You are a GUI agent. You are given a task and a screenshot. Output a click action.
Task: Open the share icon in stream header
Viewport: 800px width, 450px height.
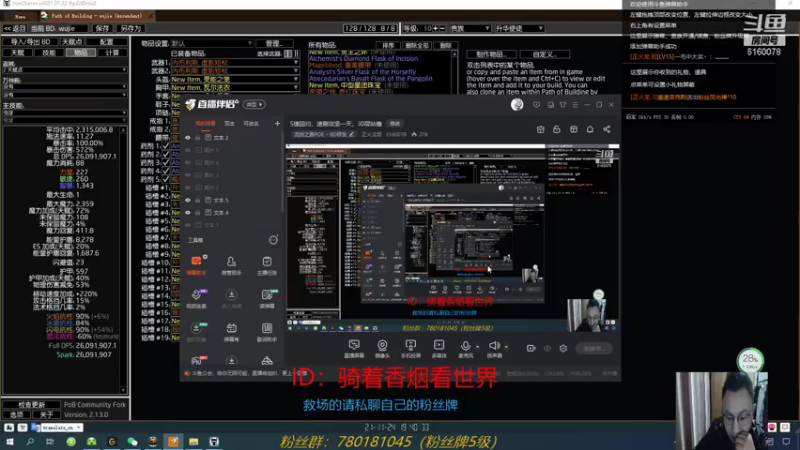coord(607,129)
